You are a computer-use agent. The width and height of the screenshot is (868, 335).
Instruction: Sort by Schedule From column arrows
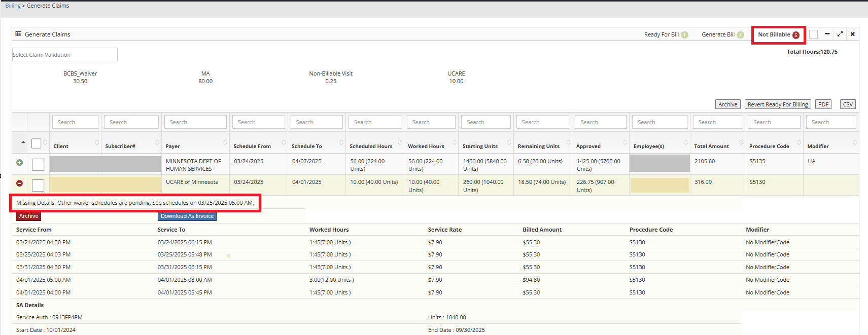tap(284, 143)
